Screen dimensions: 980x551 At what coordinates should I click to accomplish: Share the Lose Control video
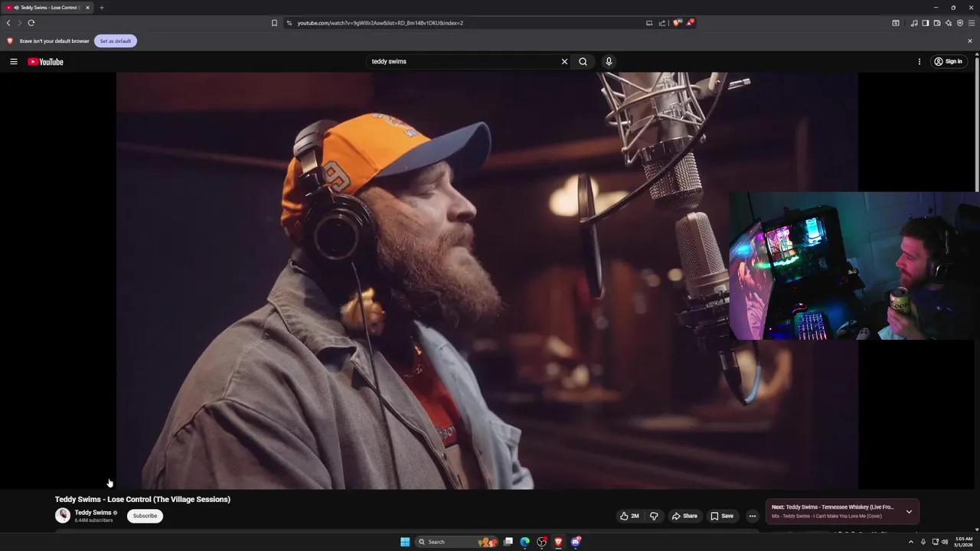(x=684, y=516)
